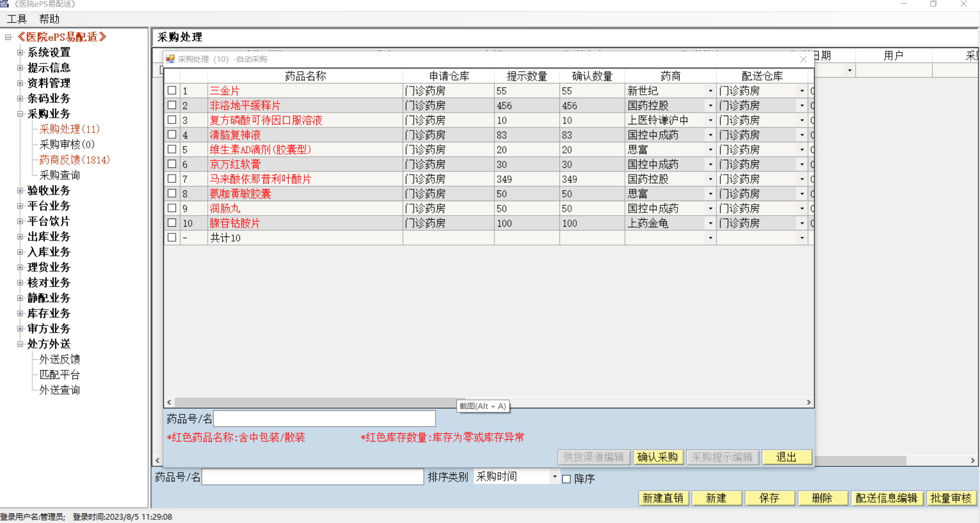Tick checkbox of row 10 腺苷钴胺片
Screen dimensions: 980x523
coord(172,223)
